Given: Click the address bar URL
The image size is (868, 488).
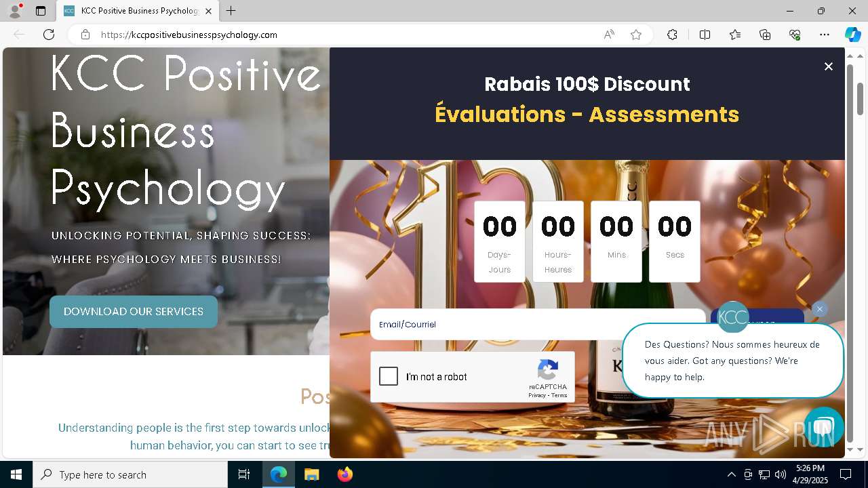Looking at the screenshot, I should tap(189, 35).
